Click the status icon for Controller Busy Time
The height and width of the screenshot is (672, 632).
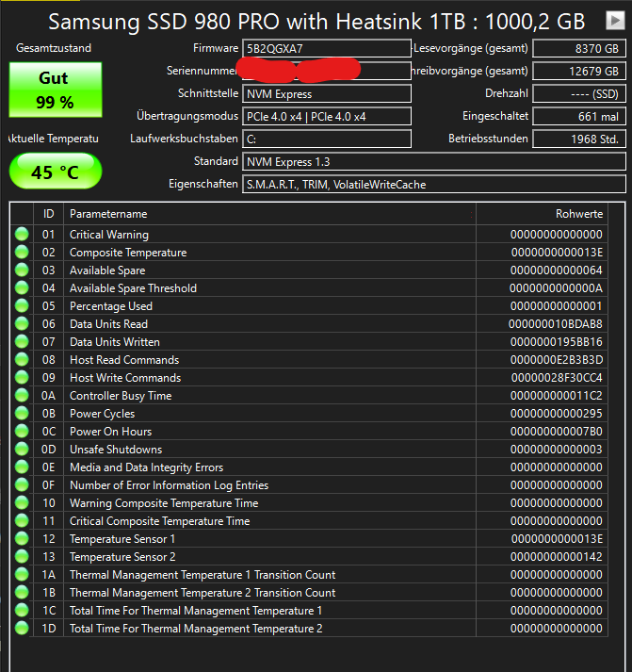(22, 395)
